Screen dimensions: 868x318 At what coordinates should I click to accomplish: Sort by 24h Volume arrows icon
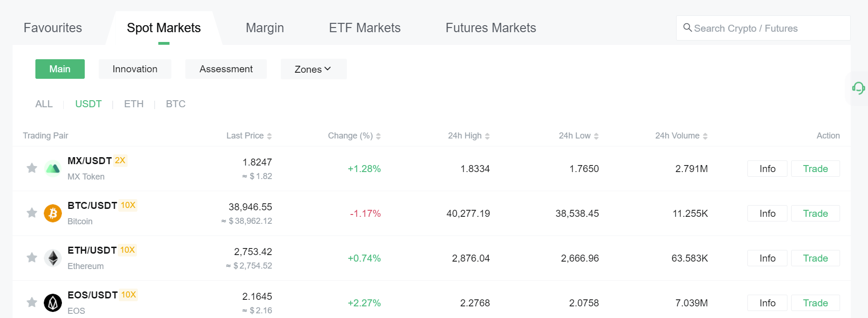705,136
